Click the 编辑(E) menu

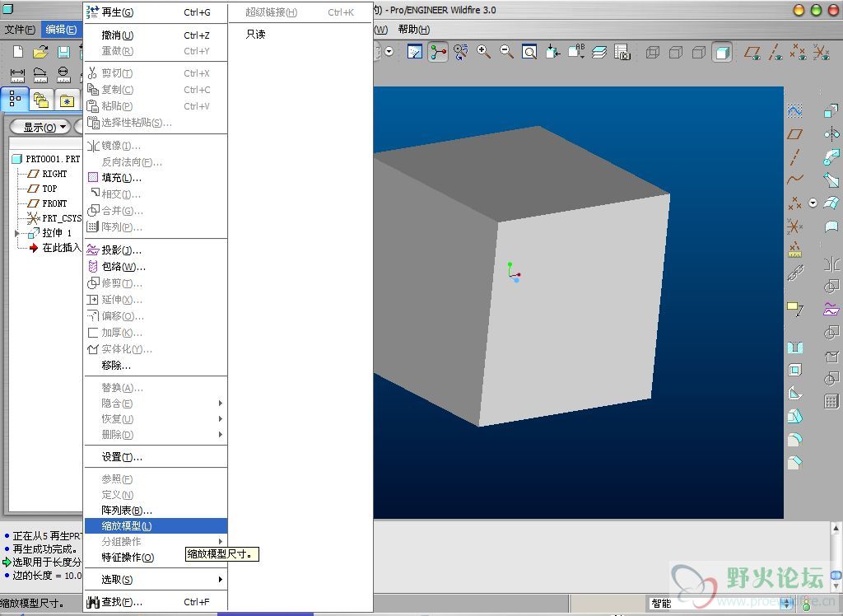[61, 30]
